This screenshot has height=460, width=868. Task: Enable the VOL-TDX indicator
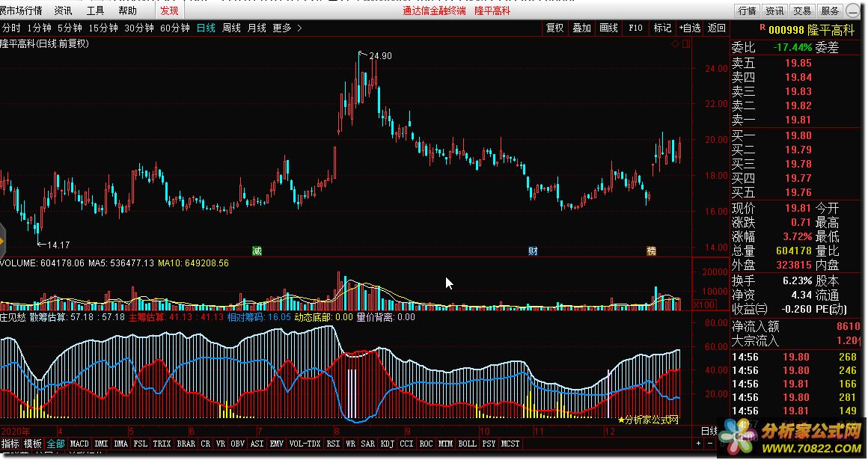(305, 444)
